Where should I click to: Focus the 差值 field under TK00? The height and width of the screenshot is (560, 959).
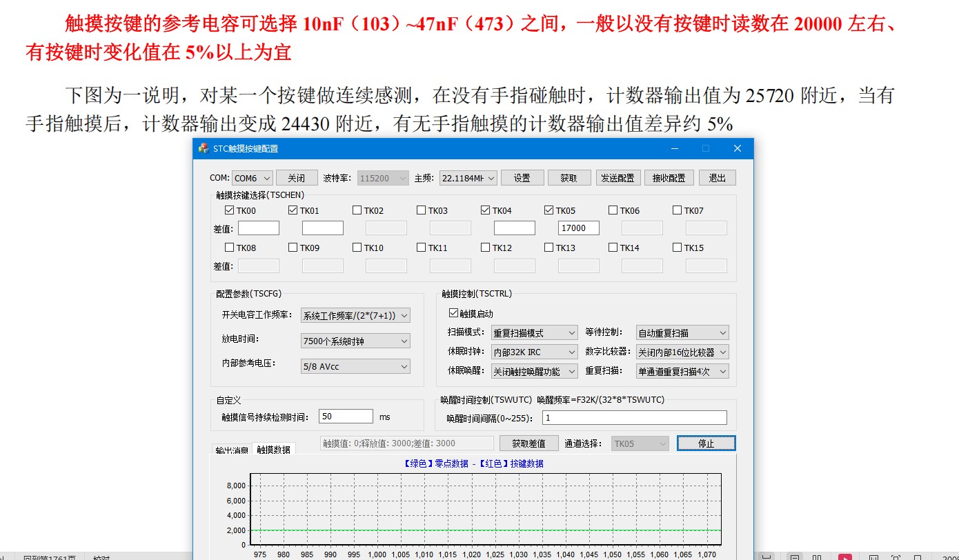click(x=259, y=228)
